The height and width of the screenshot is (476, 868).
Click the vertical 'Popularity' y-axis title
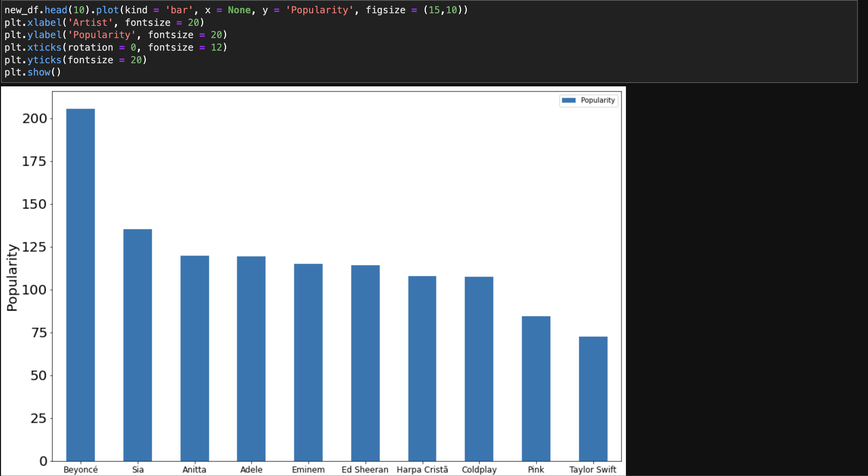pyautogui.click(x=12, y=277)
